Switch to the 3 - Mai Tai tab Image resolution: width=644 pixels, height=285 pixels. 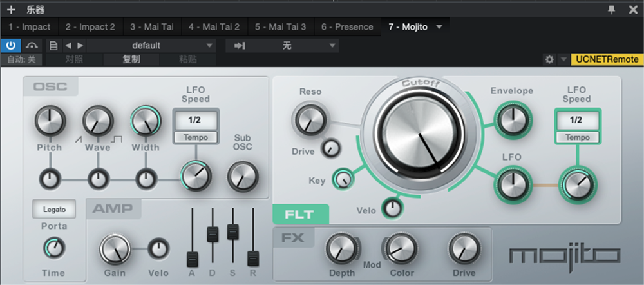click(152, 27)
